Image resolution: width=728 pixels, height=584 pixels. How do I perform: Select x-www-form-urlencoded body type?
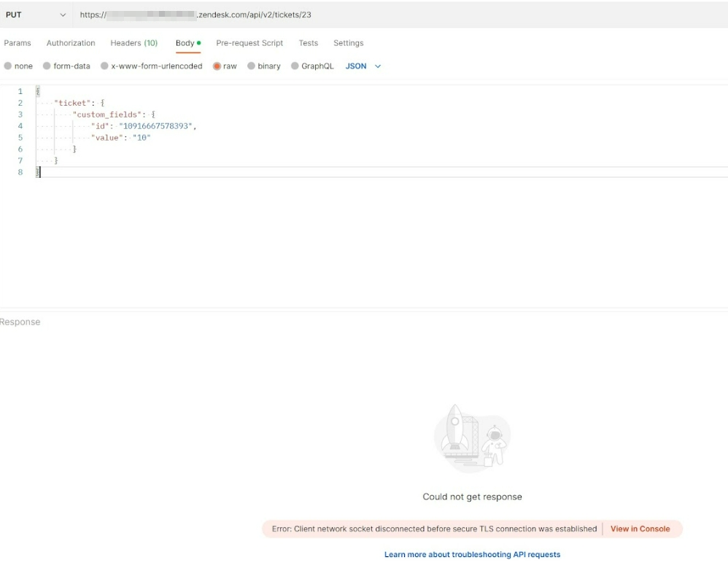tap(105, 66)
